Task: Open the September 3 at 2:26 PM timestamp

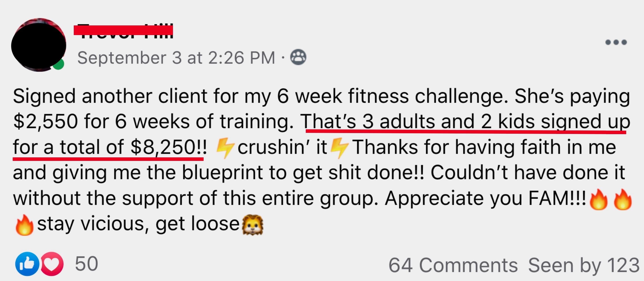Action: point(176,58)
